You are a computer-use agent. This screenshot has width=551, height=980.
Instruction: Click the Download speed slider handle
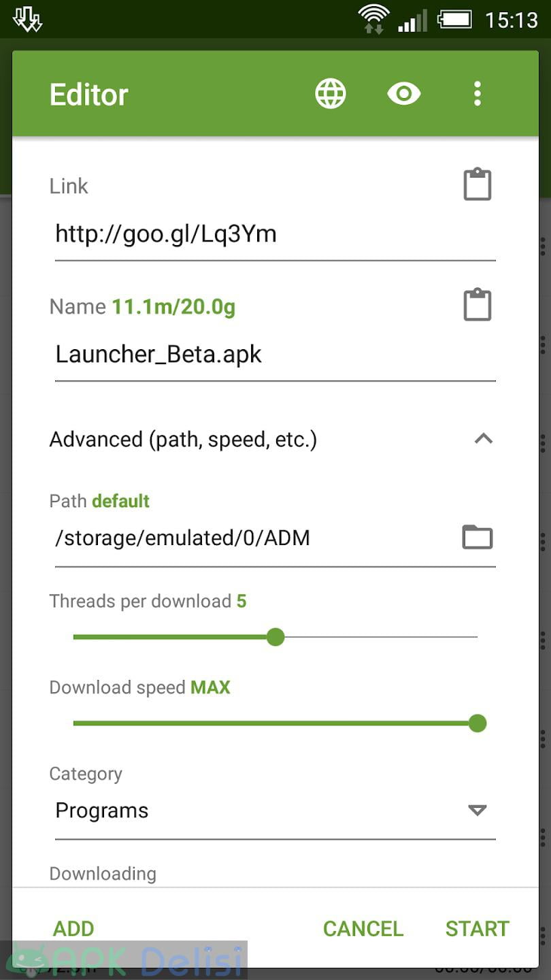pyautogui.click(x=478, y=723)
